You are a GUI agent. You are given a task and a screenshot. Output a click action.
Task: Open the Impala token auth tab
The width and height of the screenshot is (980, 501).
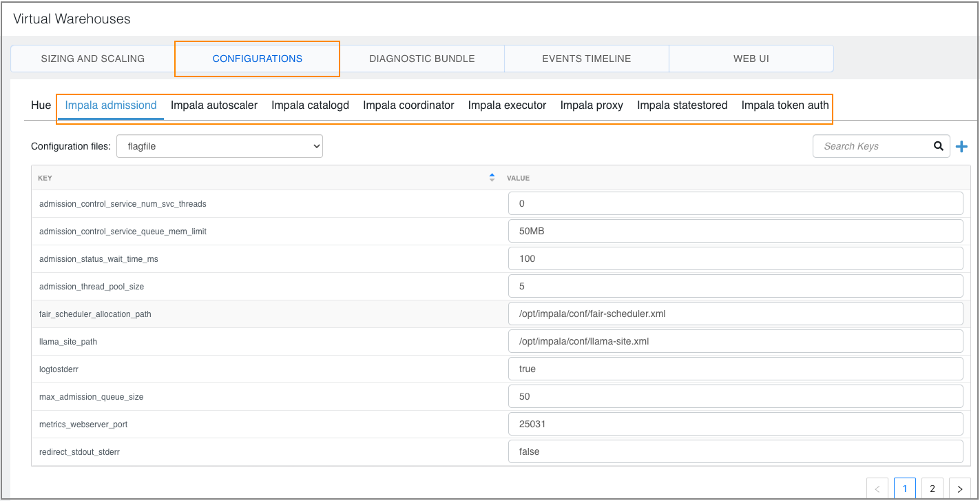tap(784, 105)
